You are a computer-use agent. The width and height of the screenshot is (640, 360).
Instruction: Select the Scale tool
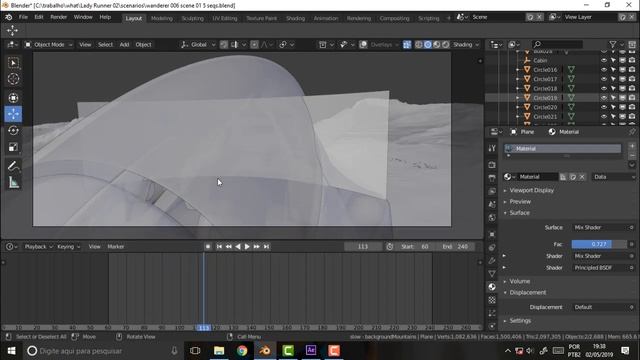click(13, 147)
